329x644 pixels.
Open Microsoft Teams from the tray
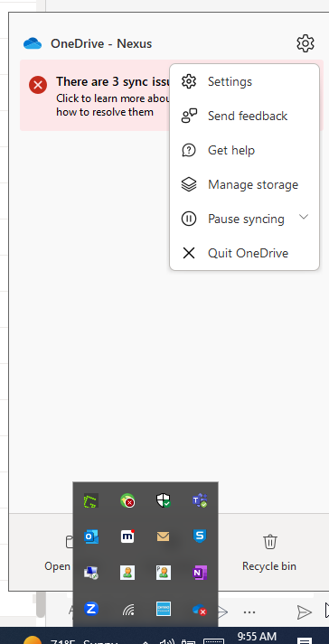(x=200, y=500)
